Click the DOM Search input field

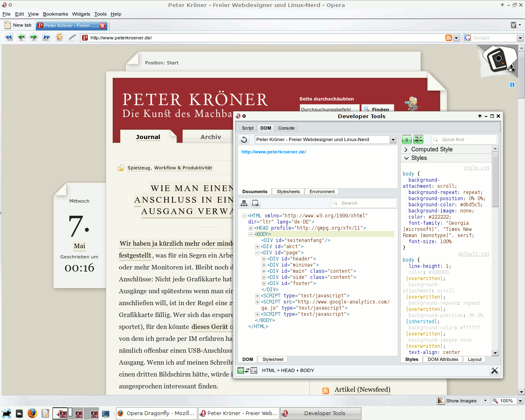click(364, 203)
